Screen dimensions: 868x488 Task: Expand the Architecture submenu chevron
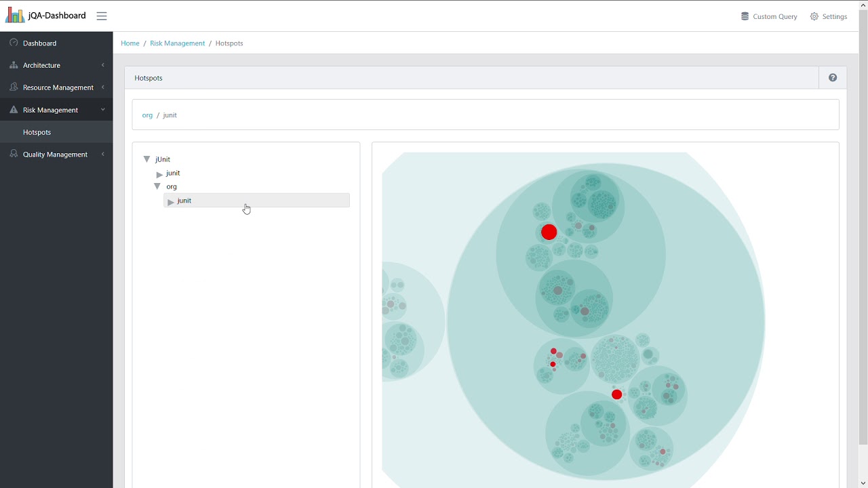[x=103, y=65]
